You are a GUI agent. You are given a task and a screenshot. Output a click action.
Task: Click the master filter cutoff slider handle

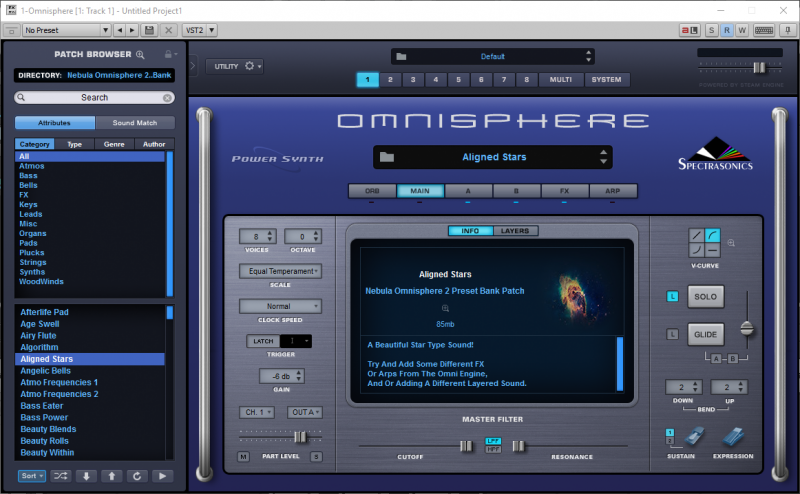tap(466, 446)
